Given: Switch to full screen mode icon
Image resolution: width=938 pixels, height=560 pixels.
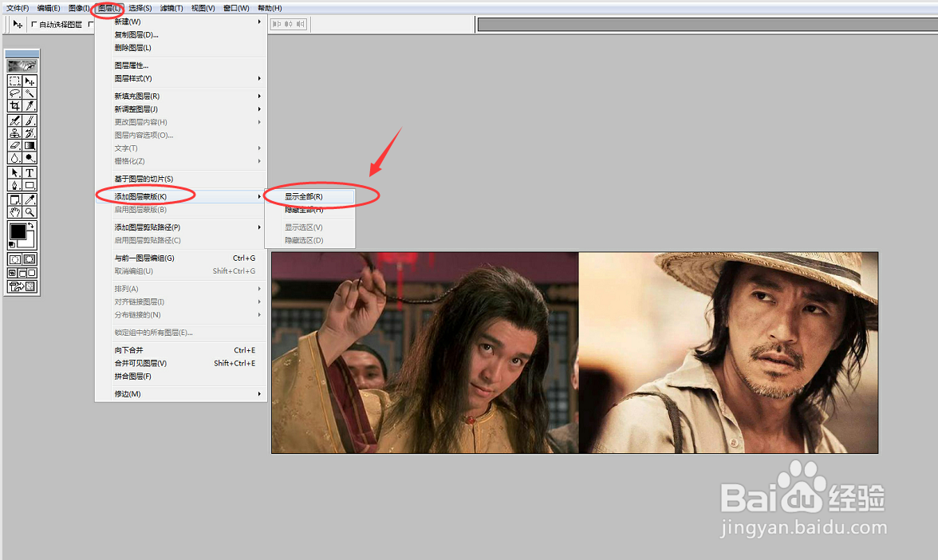Looking at the screenshot, I should click(x=32, y=273).
